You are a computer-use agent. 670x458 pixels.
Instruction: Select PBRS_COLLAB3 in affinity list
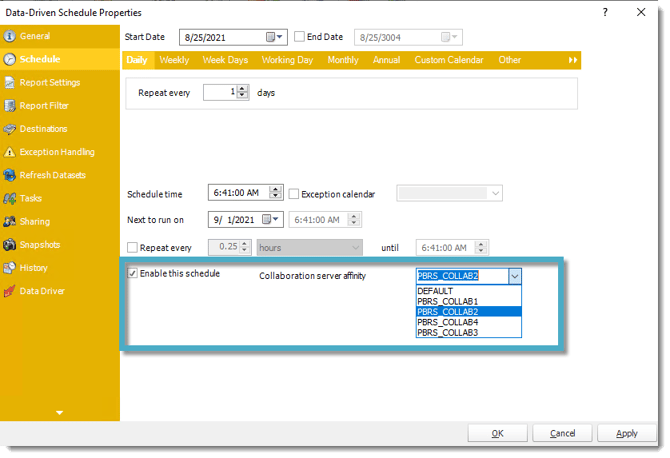pyautogui.click(x=469, y=332)
